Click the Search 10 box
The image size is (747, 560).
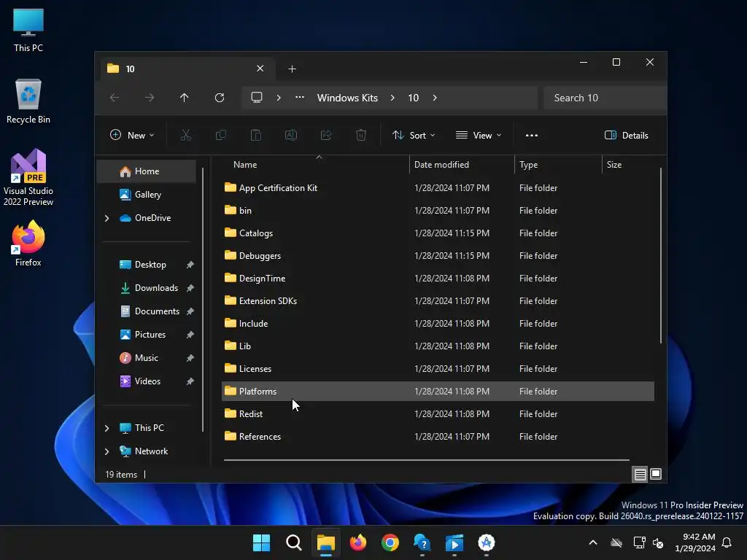604,98
